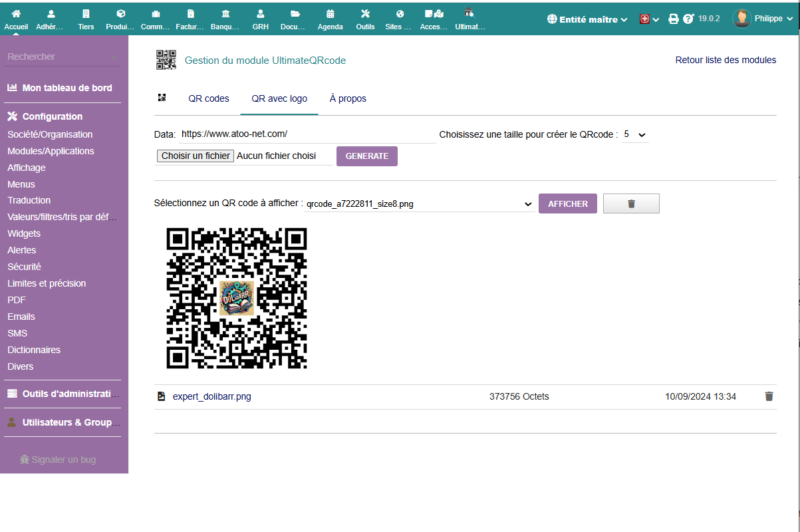Open the Ultimate module icon
Screen dimensions: 800x532
click(469, 13)
